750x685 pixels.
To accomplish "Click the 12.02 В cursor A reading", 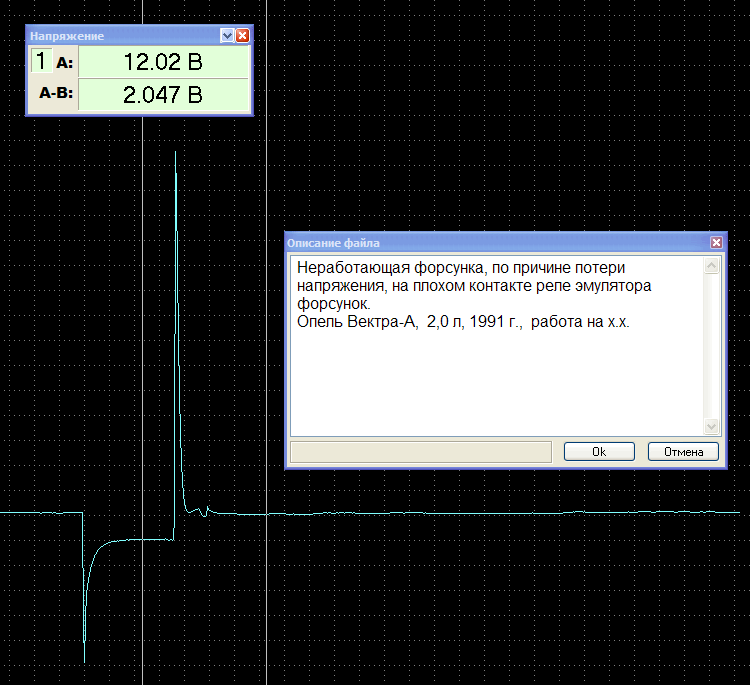I will click(x=163, y=62).
